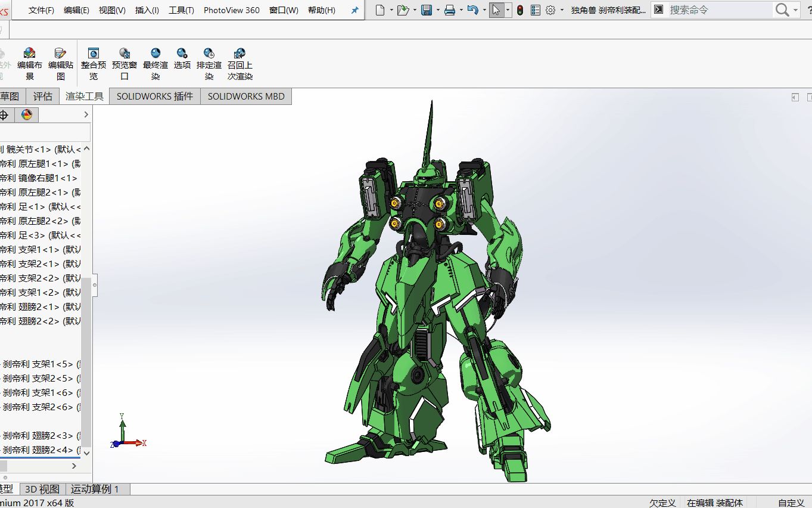Select tree item 支架1<5>
This screenshot has width=812, height=508.
pos(41,364)
